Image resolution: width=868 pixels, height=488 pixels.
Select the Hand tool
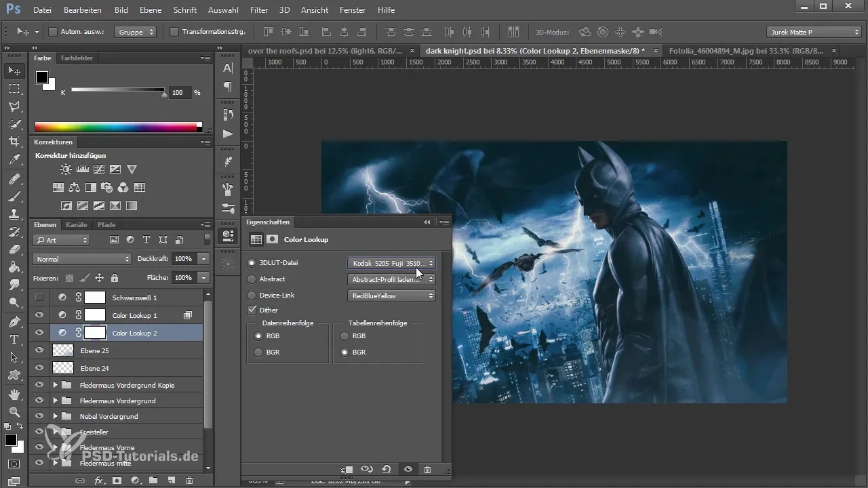[x=14, y=394]
